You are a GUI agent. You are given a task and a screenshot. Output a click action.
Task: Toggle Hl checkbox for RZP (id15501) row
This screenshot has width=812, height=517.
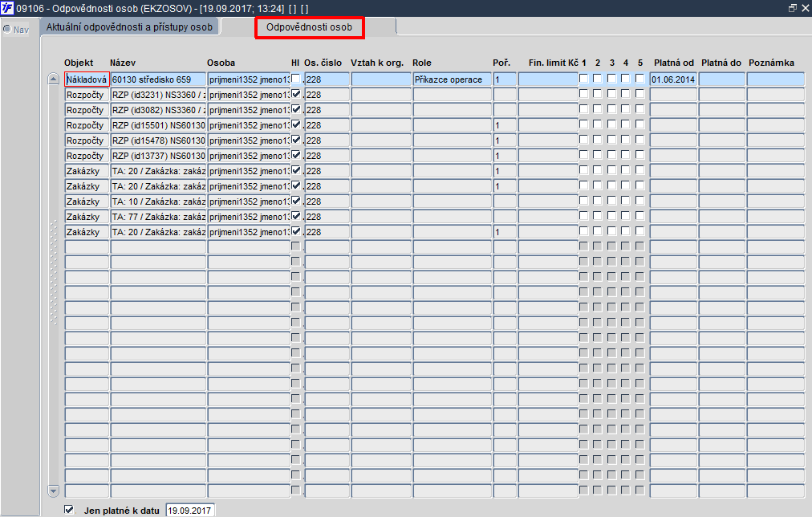[x=296, y=124]
